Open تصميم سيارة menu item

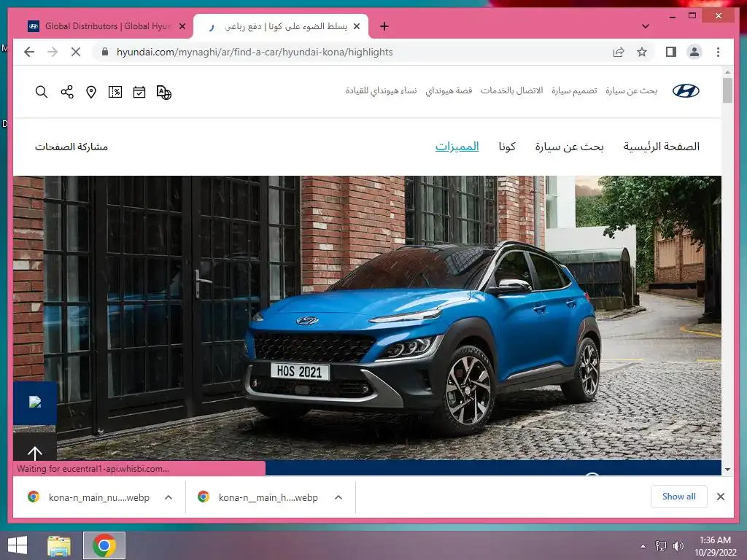574,90
